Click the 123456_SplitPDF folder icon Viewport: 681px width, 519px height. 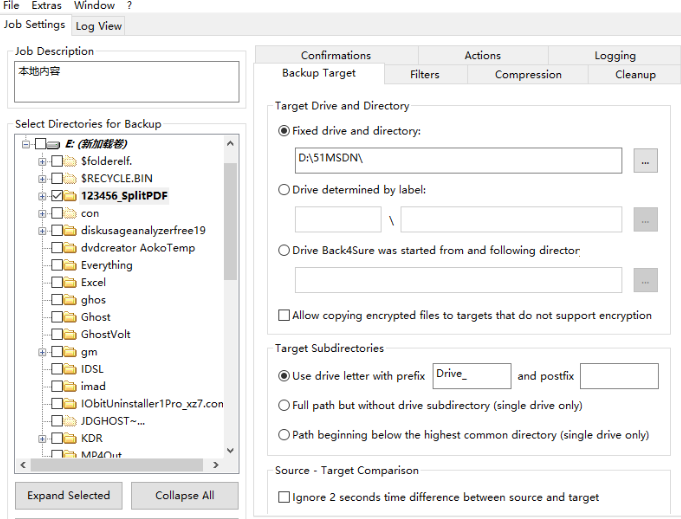click(x=70, y=196)
